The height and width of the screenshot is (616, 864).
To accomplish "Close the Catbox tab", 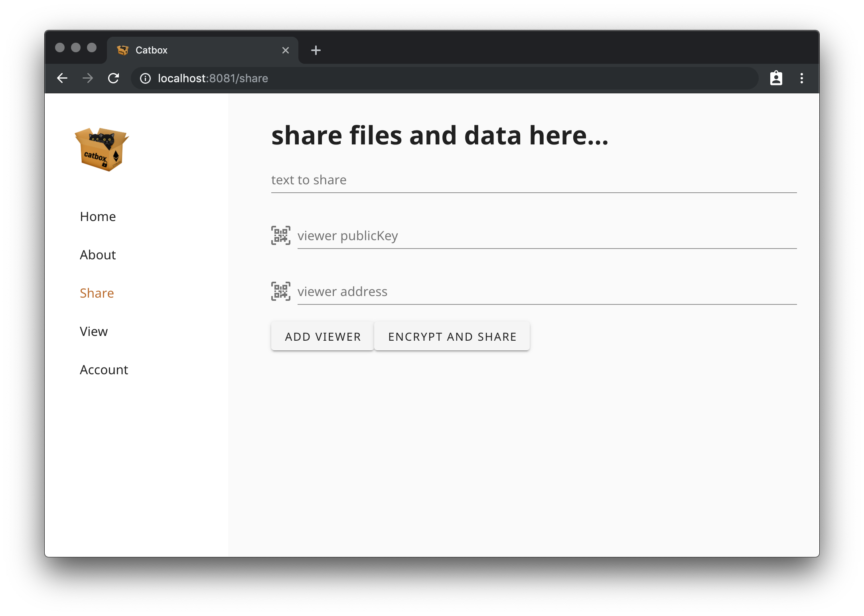I will [285, 50].
